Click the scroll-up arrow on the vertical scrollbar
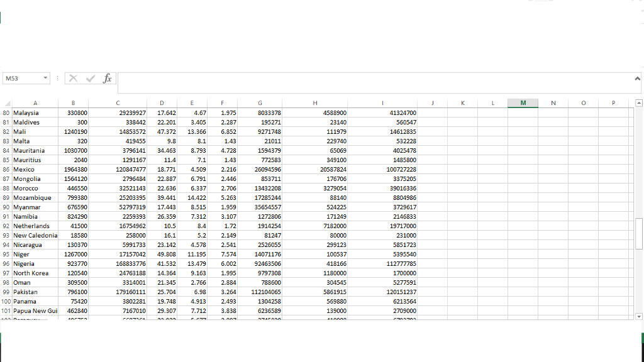Image resolution: width=644 pixels, height=362 pixels. point(639,102)
